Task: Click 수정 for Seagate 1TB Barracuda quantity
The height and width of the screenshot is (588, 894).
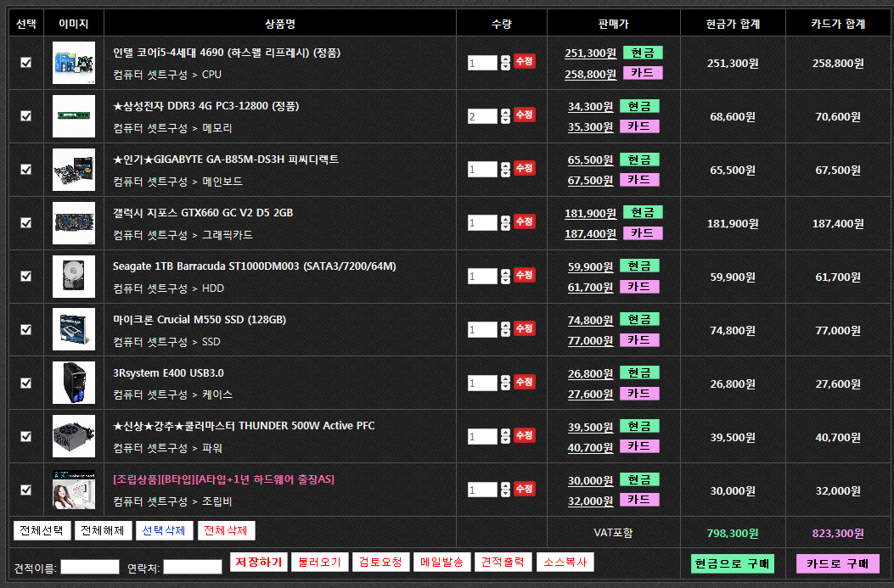Action: tap(525, 275)
